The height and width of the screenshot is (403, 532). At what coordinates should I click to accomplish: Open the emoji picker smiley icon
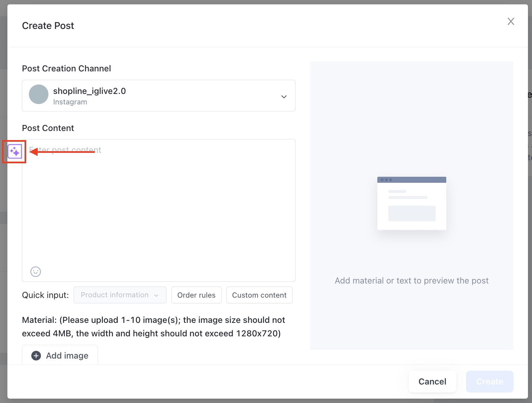36,272
